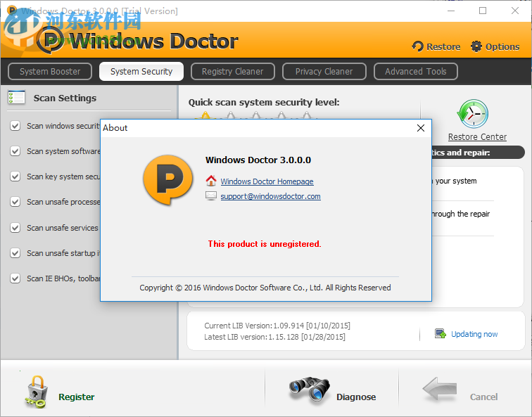Click the Updating now computer icon
The image size is (532, 417).
(441, 333)
